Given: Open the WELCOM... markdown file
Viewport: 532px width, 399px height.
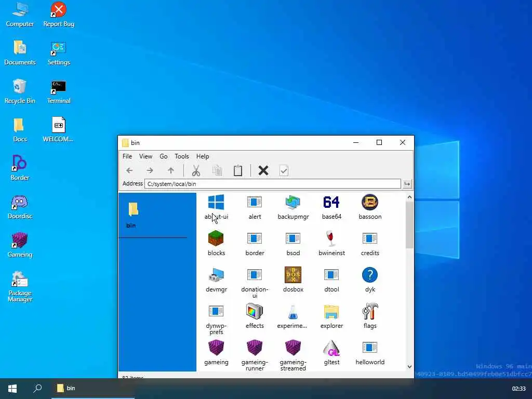Looking at the screenshot, I should click(x=58, y=129).
